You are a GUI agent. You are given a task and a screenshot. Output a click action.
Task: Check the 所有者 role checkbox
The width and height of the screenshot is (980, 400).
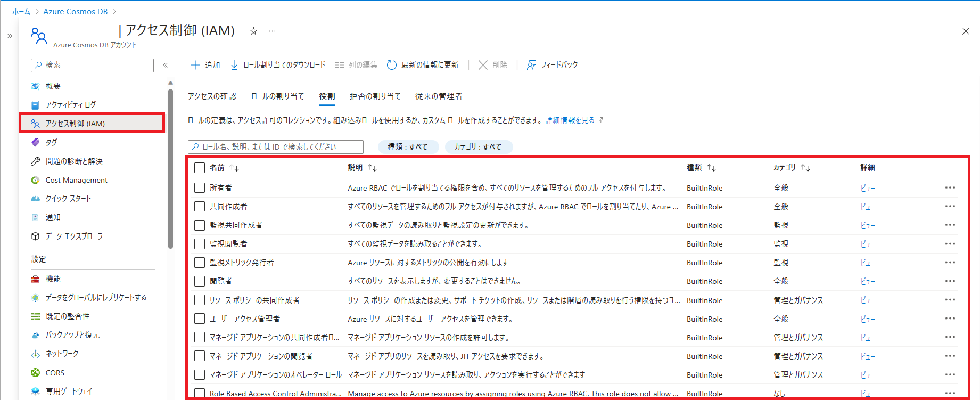tap(200, 188)
